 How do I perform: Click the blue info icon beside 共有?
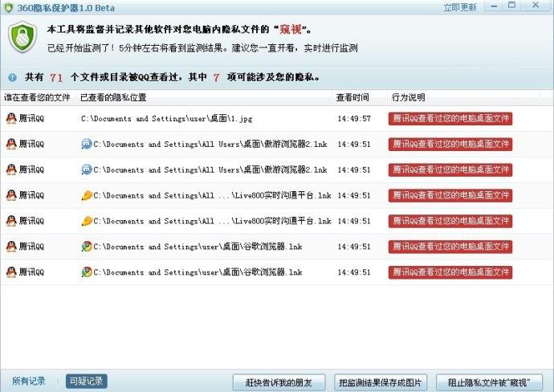[x=12, y=77]
